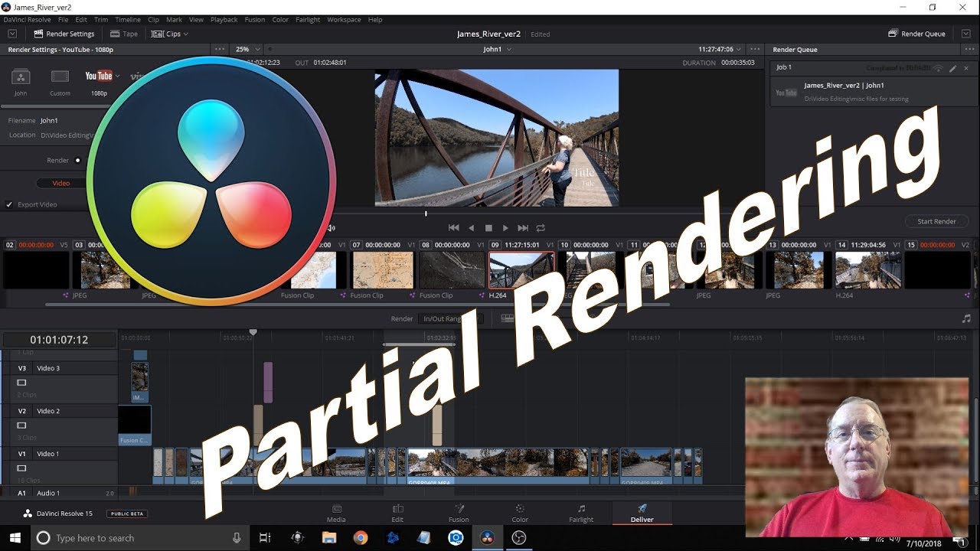980x551 pixels.
Task: Toggle the V3 track selector
Action: (21, 368)
